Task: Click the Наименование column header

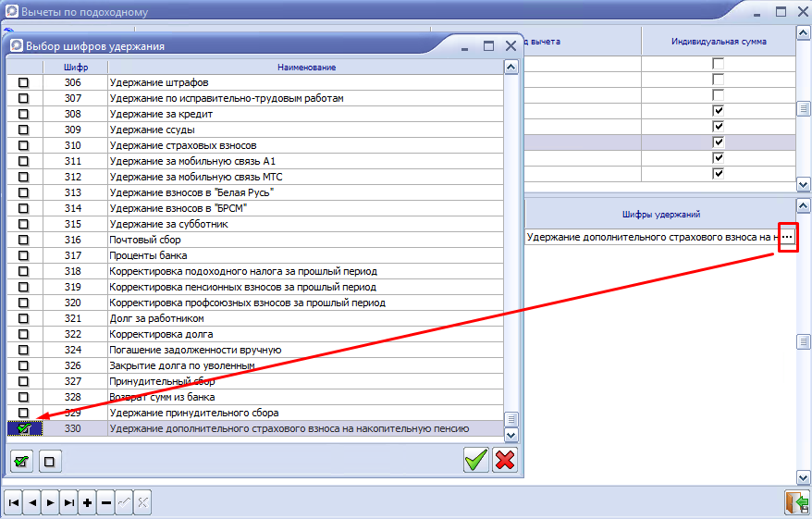Action: click(x=306, y=68)
